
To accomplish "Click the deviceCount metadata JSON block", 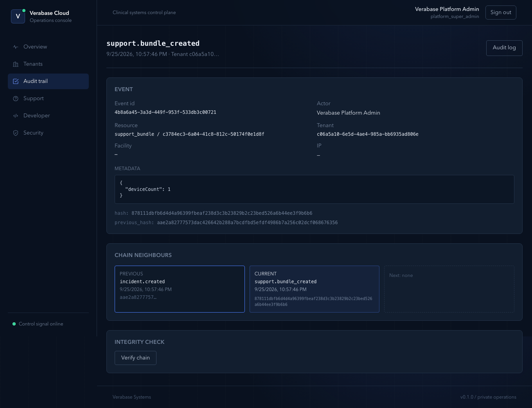I will pyautogui.click(x=315, y=189).
